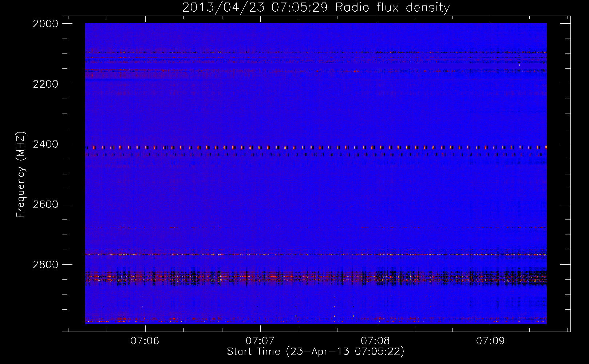Click the 2000 frequency tick label

click(x=46, y=24)
